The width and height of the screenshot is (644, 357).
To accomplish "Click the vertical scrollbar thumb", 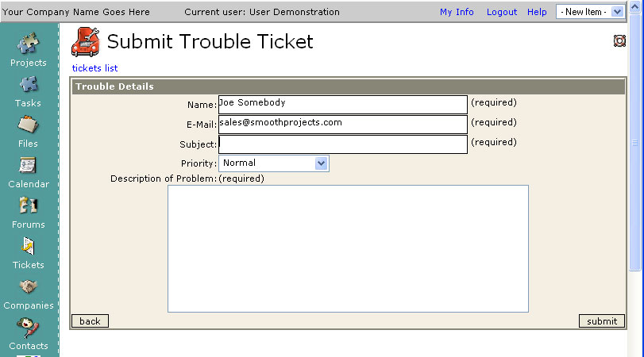I will click(x=635, y=143).
